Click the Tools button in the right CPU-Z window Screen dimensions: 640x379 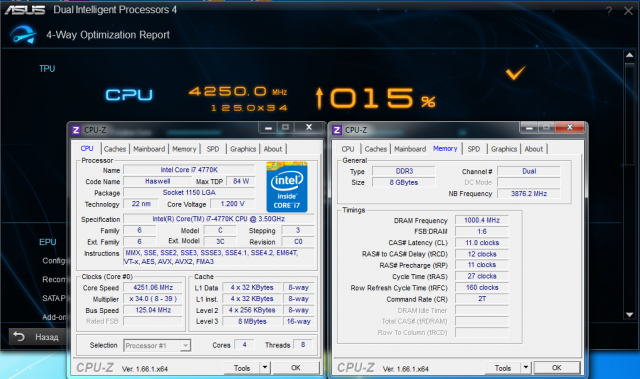pos(503,368)
